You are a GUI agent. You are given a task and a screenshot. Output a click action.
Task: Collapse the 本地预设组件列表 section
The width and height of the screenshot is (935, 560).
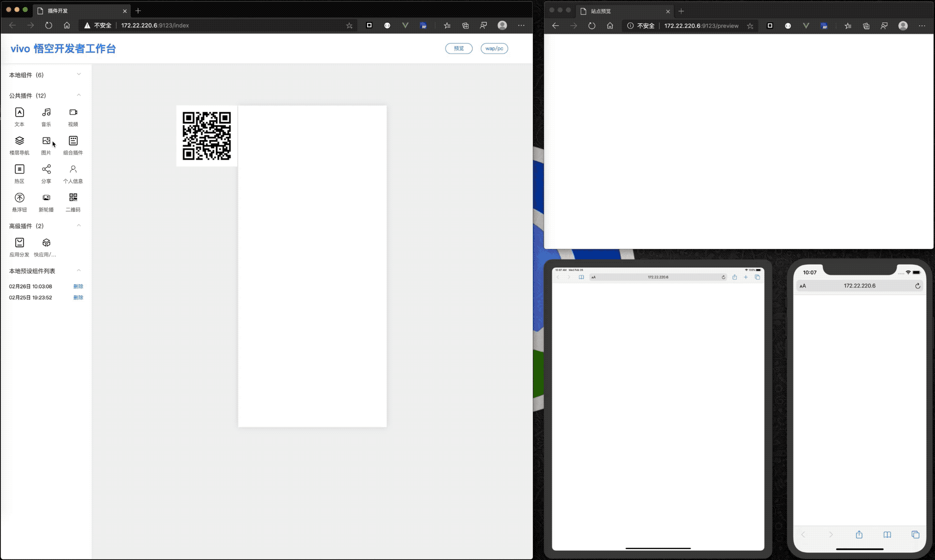click(79, 271)
